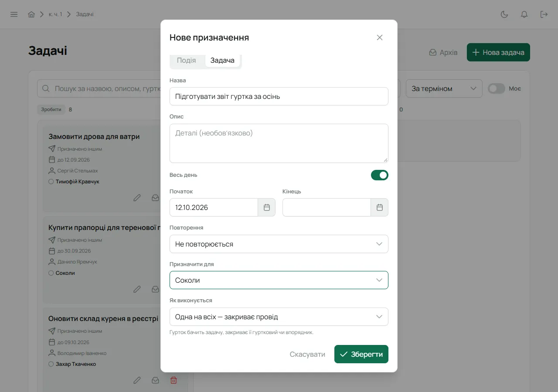The height and width of the screenshot is (392, 558).
Task: Mark Соколи task circle done
Action: pos(51,273)
